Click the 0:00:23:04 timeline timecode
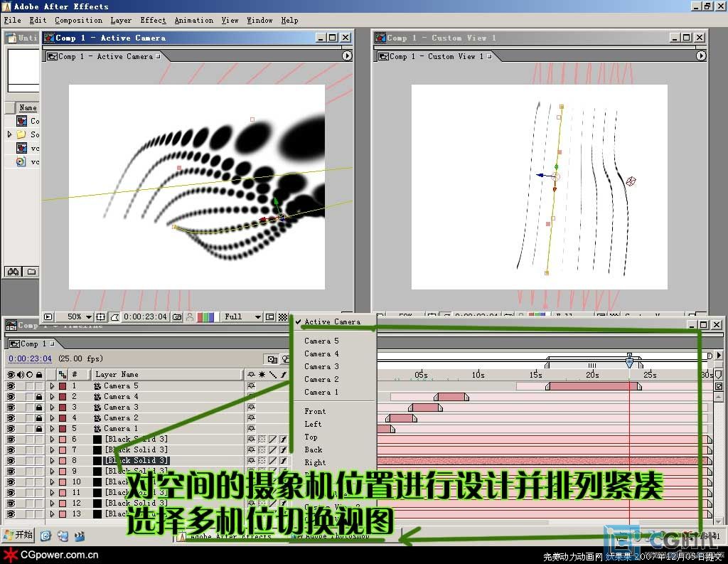The width and height of the screenshot is (728, 564). (30, 358)
